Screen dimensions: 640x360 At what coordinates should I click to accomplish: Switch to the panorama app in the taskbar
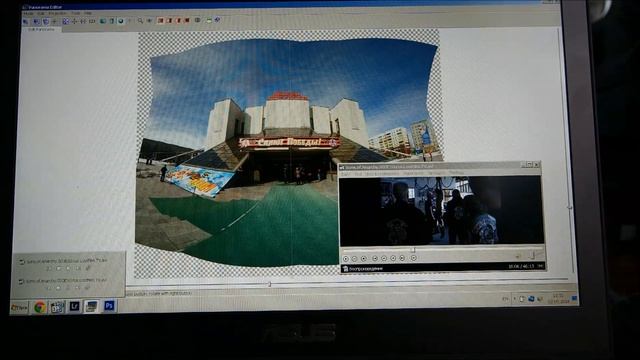click(x=91, y=306)
